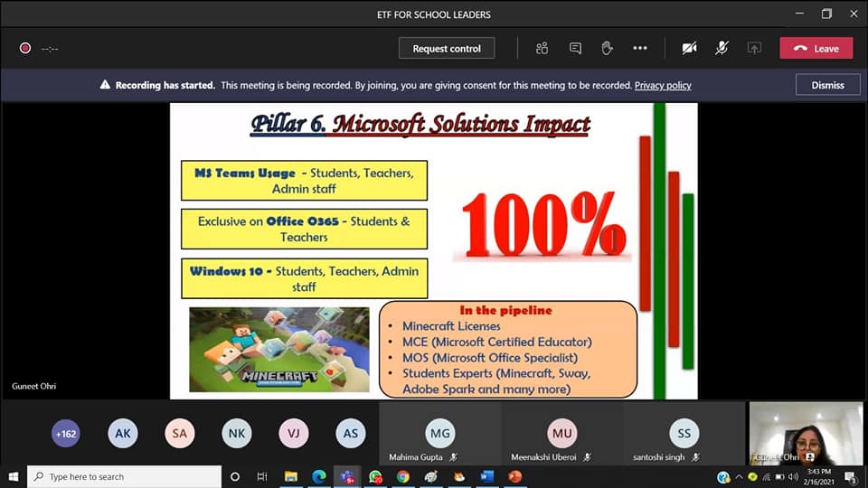This screenshot has width=868, height=488.
Task: Unmute the microphone
Action: (722, 48)
